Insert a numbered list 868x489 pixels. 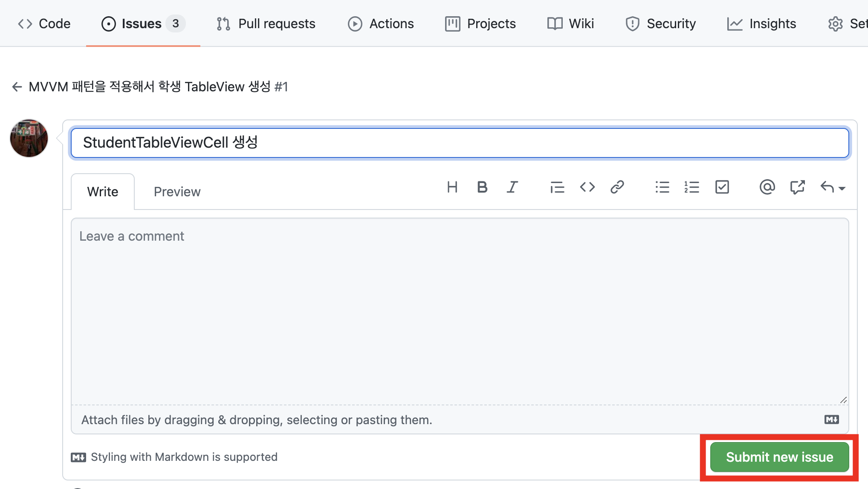tap(692, 187)
